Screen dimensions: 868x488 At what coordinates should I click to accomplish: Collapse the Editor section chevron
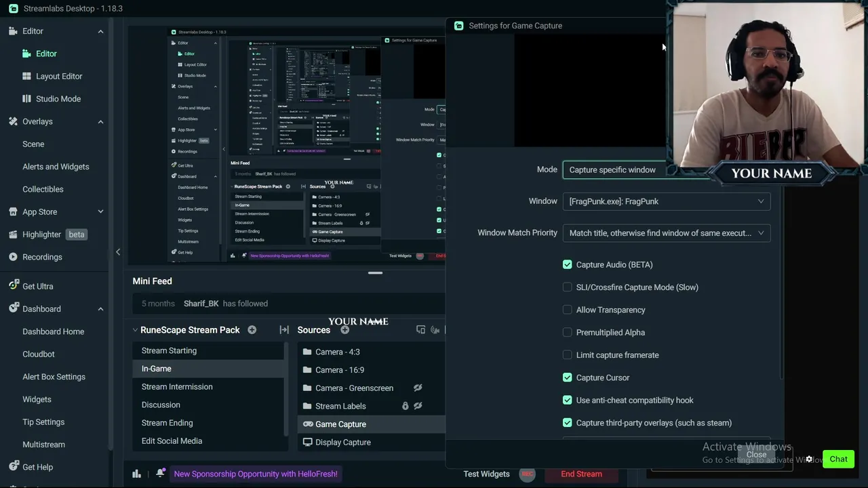tap(100, 31)
